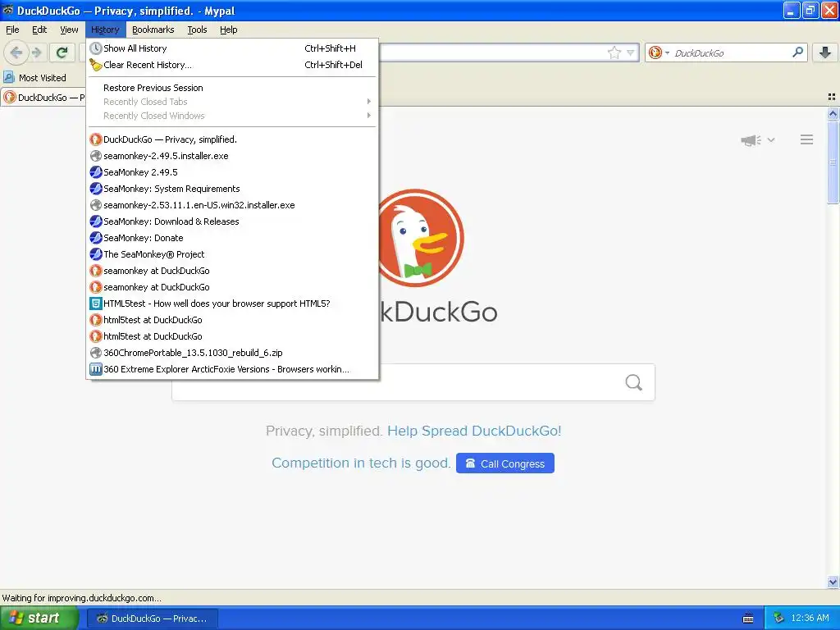Select the DuckDuckGo browser tab

click(x=43, y=97)
